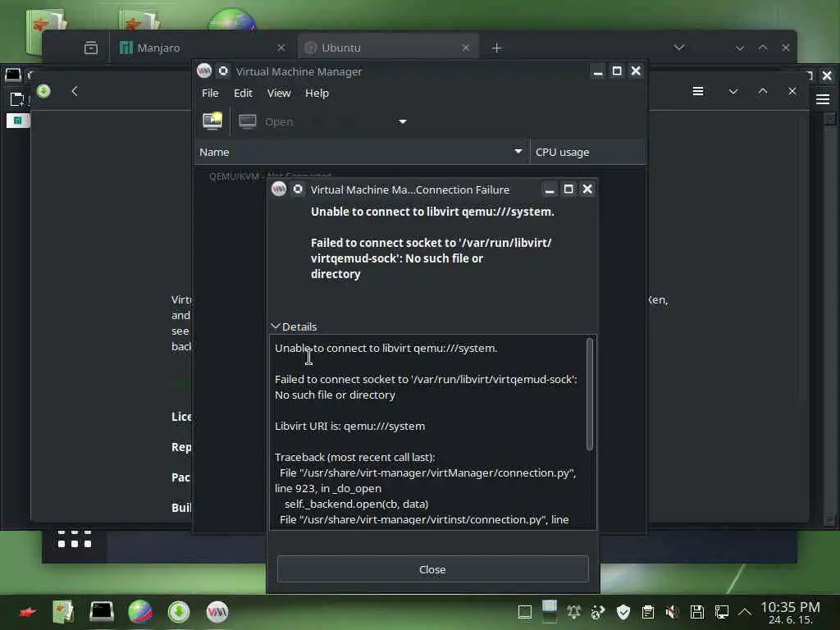Viewport: 840px width, 630px height.
Task: Open the Help menu in Virtual Machine Manager
Action: click(317, 94)
